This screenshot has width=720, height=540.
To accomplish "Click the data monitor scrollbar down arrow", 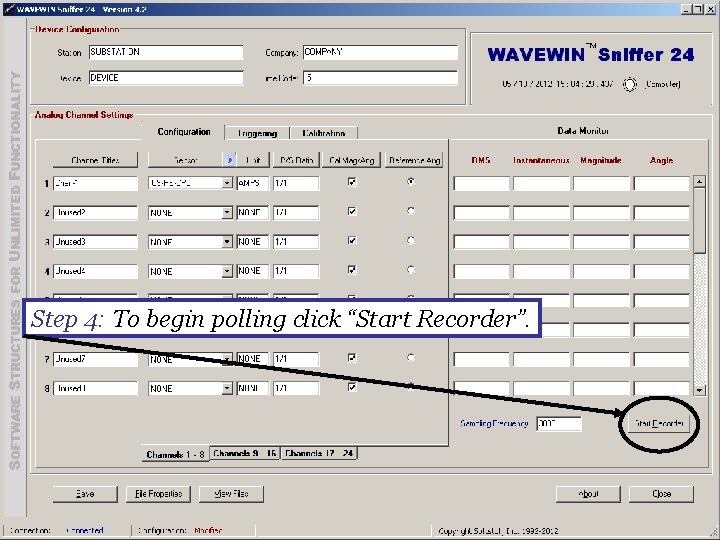I will pos(699,390).
